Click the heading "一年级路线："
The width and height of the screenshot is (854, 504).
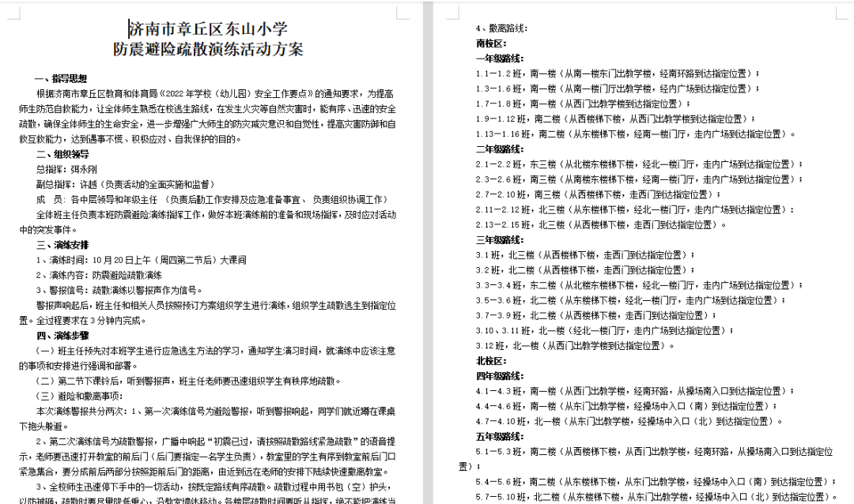pos(500,58)
